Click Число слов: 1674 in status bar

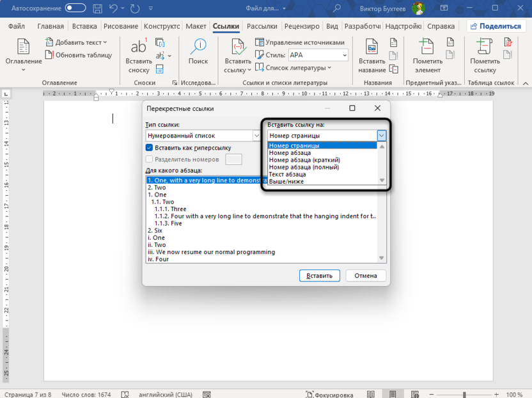[x=86, y=395]
